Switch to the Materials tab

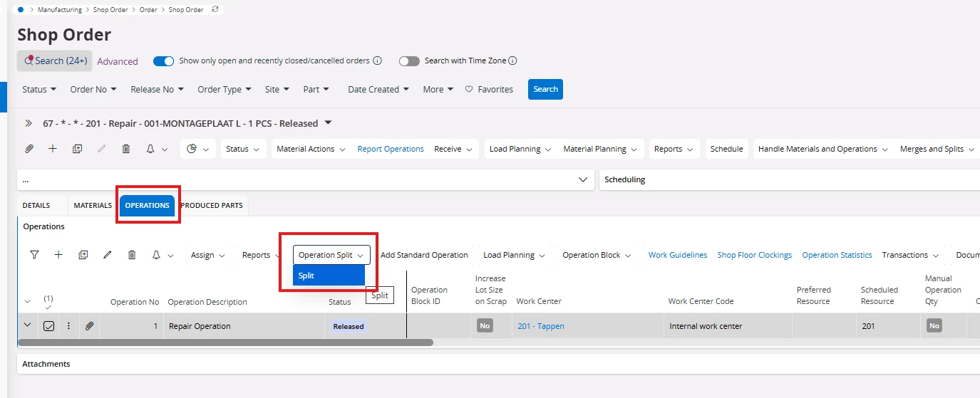coord(93,205)
